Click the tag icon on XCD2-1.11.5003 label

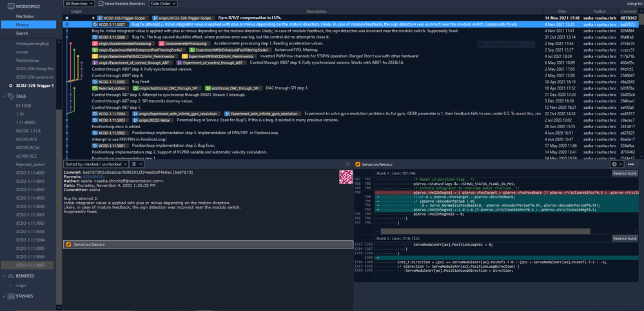[x=95, y=120]
